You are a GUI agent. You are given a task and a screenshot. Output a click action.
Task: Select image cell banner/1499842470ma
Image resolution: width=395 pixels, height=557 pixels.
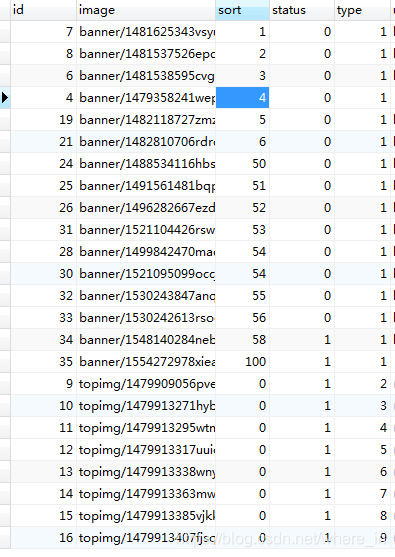click(146, 252)
